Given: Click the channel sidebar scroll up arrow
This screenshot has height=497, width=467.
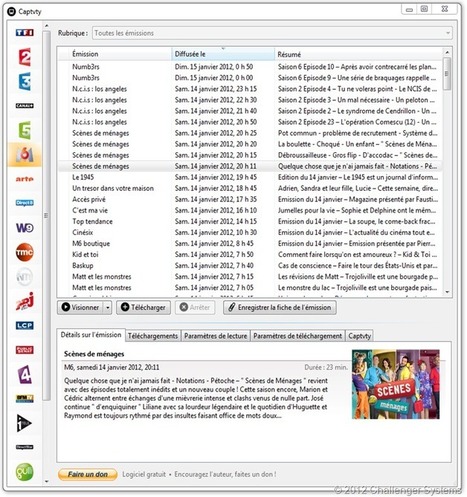Looking at the screenshot, I should click(x=46, y=25).
